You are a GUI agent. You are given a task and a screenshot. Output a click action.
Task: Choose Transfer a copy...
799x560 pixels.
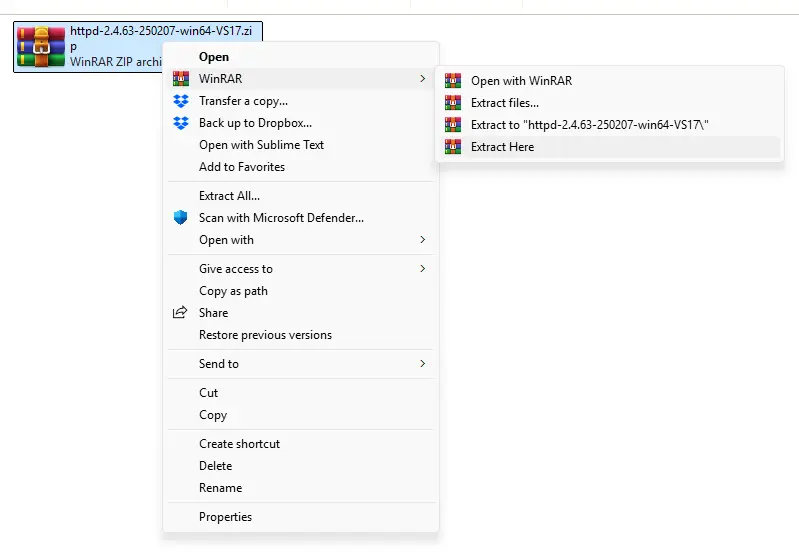301,101
